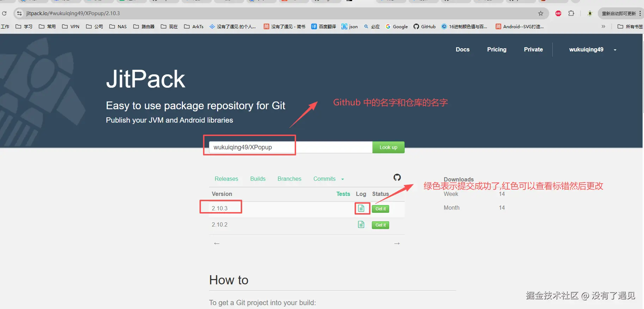Viewport: 644px width, 309px height.
Task: Open the 没有了遇见 的个人 bookmark
Action: 233,26
